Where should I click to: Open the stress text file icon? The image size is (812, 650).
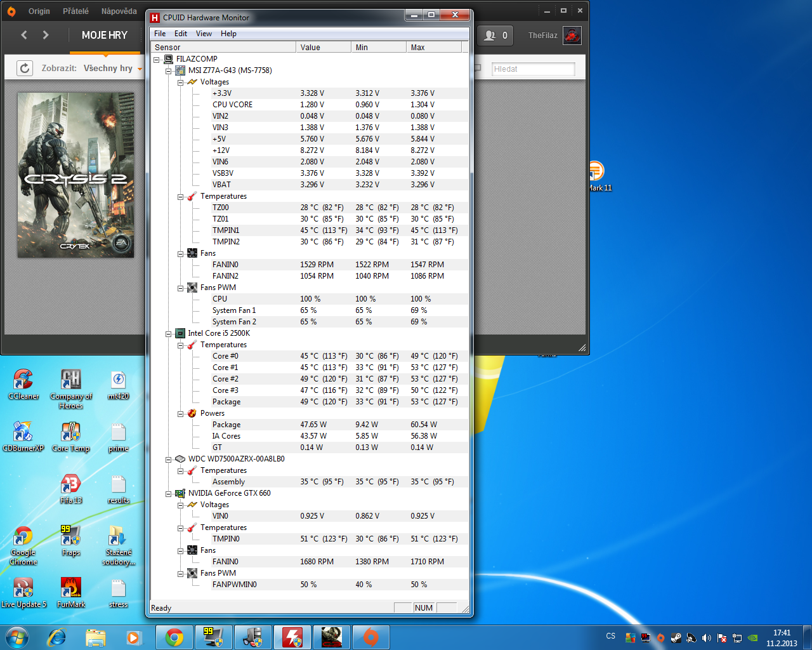pyautogui.click(x=119, y=593)
